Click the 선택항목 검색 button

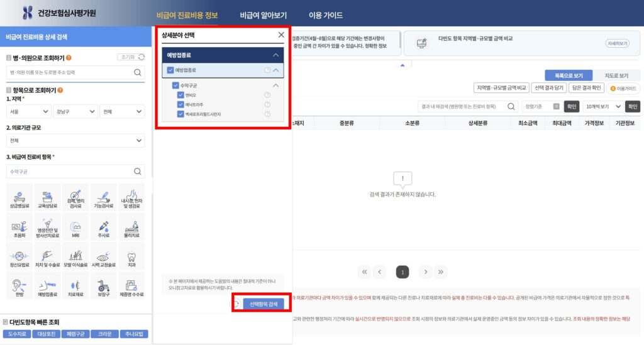click(264, 304)
